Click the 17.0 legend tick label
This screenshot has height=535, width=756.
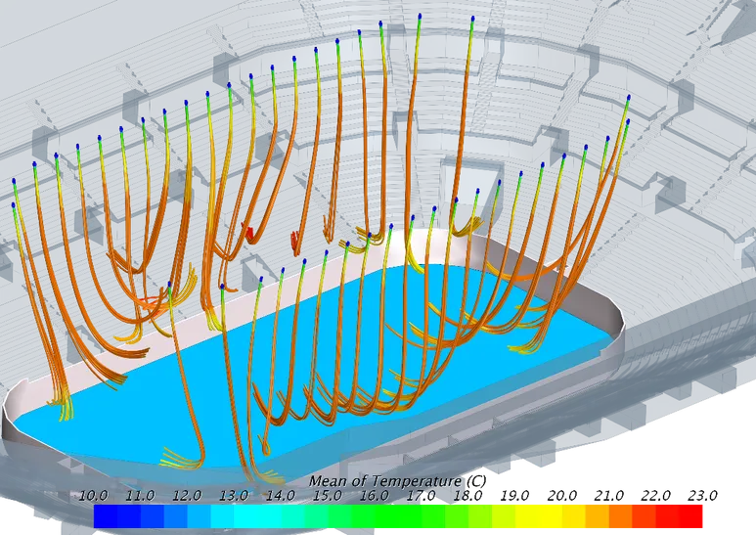pyautogui.click(x=422, y=496)
